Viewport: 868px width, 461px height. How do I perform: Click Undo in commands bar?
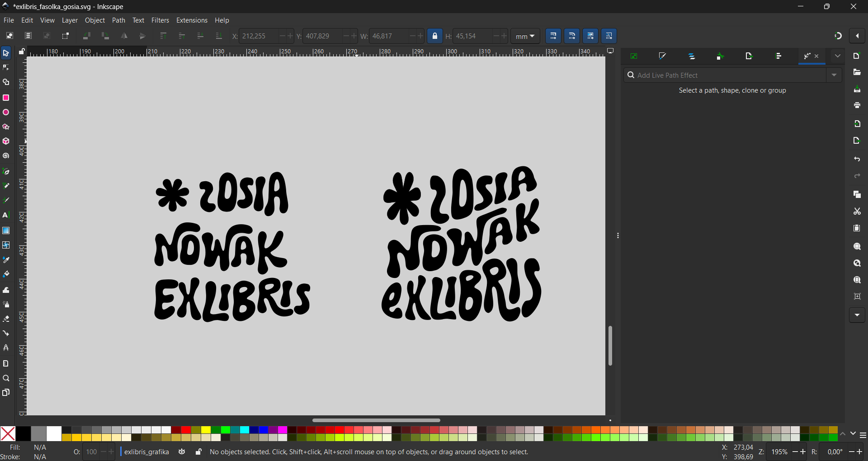857,160
